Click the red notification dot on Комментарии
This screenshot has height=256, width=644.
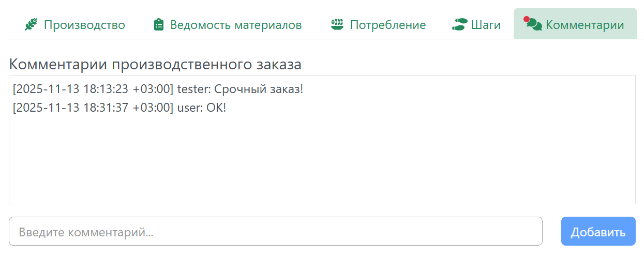pos(527,20)
